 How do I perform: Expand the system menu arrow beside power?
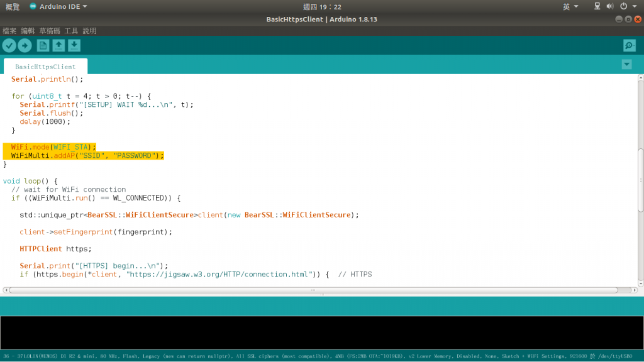tap(635, 6)
